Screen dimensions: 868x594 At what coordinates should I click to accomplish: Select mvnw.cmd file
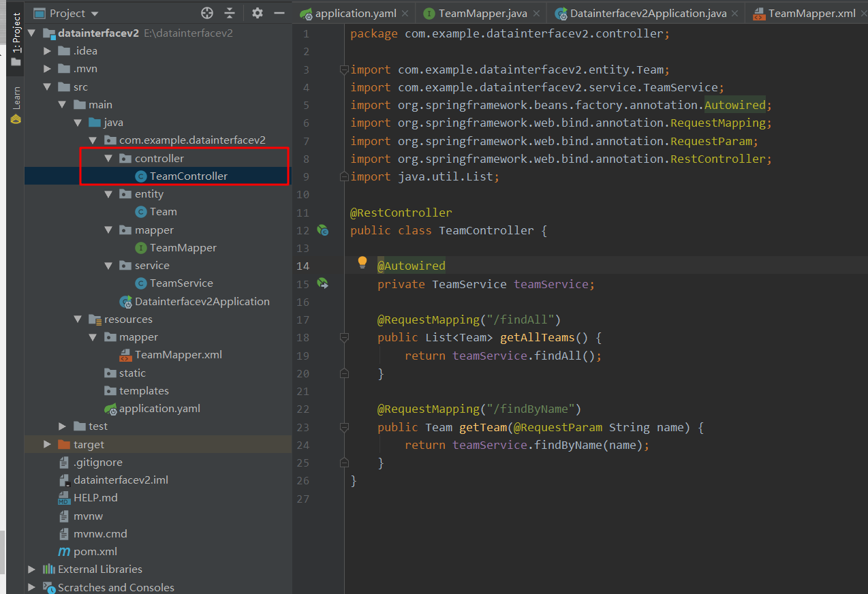click(x=93, y=533)
